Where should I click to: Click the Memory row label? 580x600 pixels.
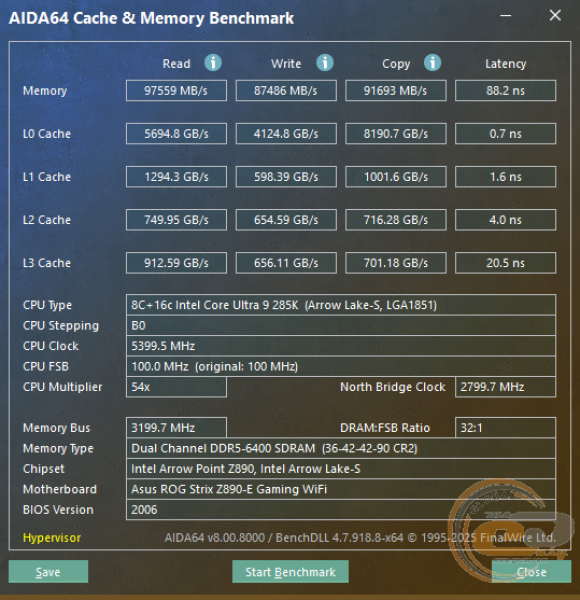tap(45, 91)
